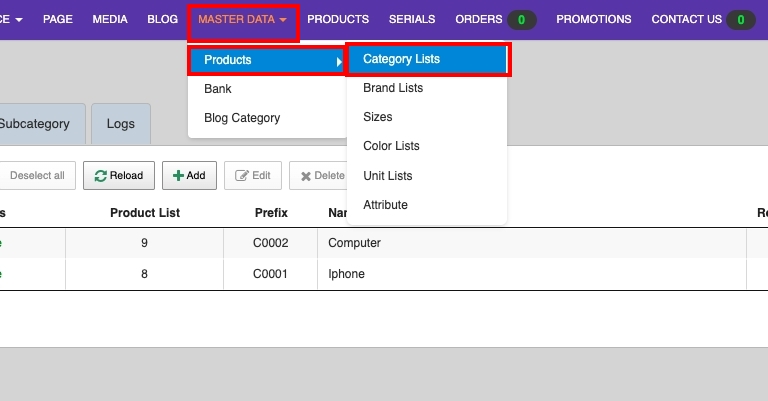Click the Orders count badge
This screenshot has width=768, height=401.
[521, 19]
